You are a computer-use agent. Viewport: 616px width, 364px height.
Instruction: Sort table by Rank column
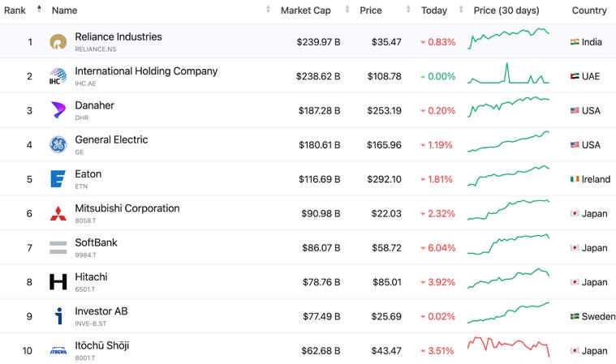[x=22, y=11]
